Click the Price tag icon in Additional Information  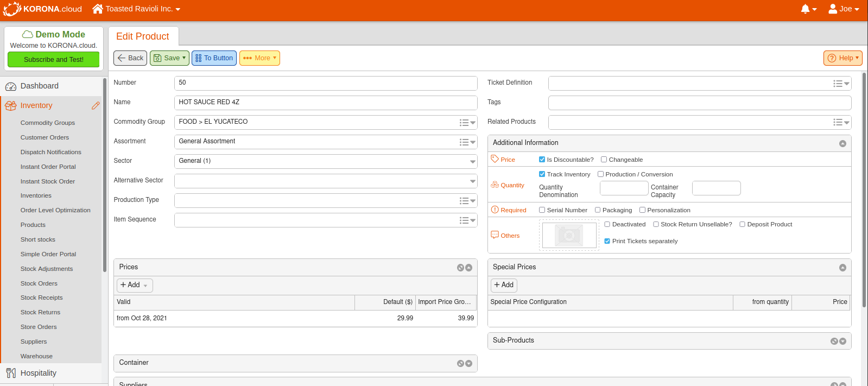point(495,159)
